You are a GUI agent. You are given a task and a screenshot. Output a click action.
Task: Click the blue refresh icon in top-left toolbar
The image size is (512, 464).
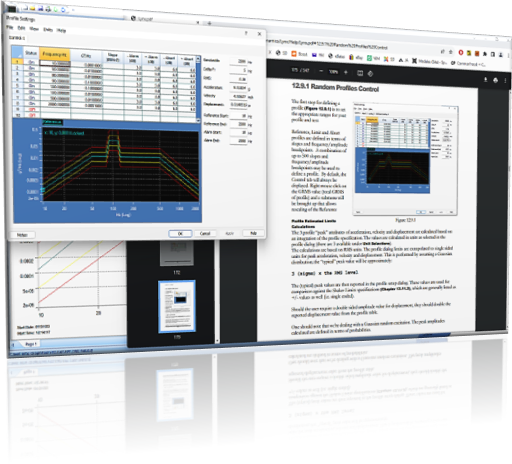pos(63,10)
